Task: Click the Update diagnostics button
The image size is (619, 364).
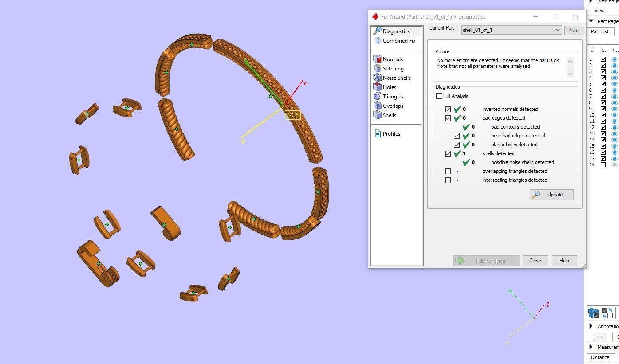Action: coord(552,195)
